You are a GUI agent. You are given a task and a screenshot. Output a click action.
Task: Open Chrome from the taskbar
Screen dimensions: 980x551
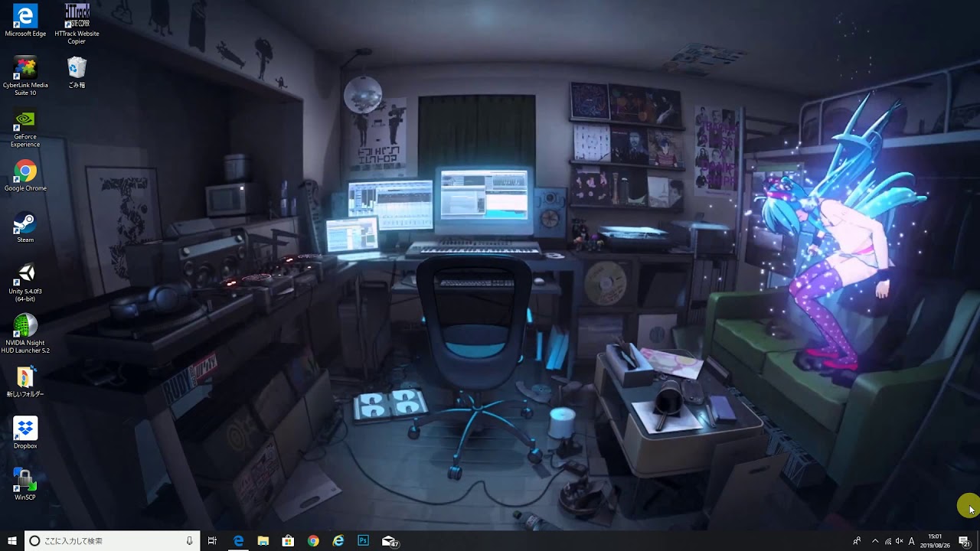[x=313, y=541]
